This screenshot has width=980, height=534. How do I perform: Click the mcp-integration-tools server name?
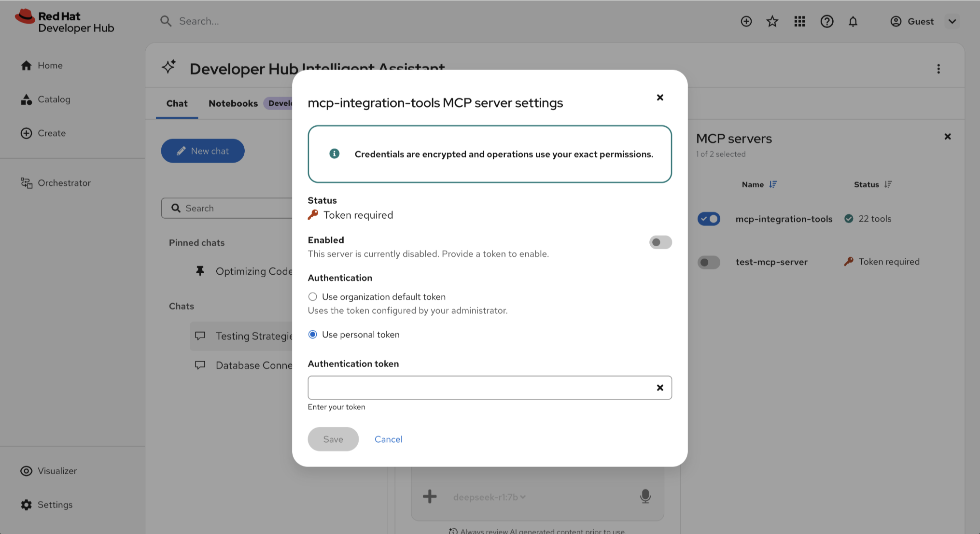(784, 219)
